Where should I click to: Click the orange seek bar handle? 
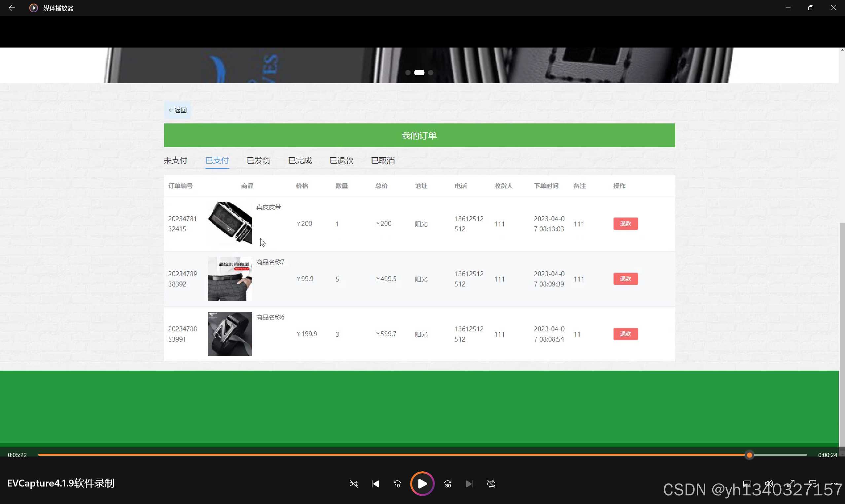click(x=749, y=455)
